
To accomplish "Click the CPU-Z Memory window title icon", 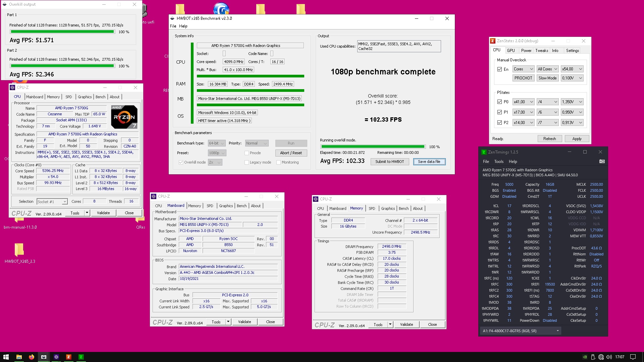I will [x=316, y=199].
